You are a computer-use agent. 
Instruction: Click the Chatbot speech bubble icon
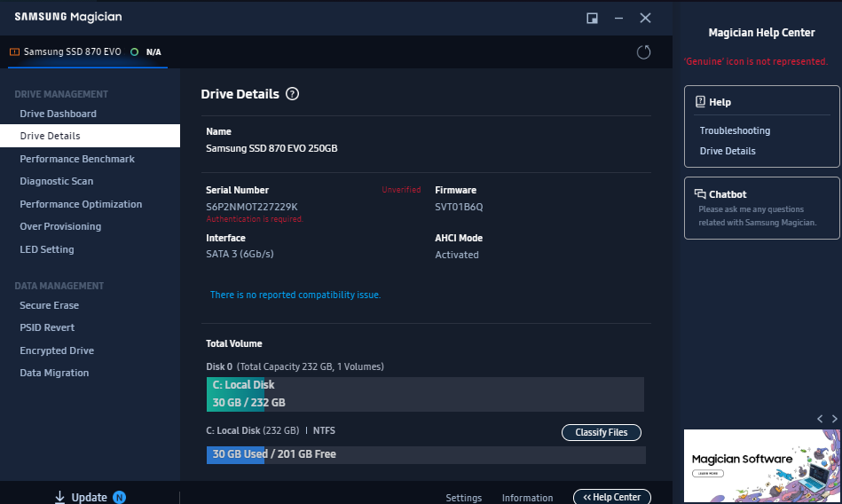coord(700,194)
